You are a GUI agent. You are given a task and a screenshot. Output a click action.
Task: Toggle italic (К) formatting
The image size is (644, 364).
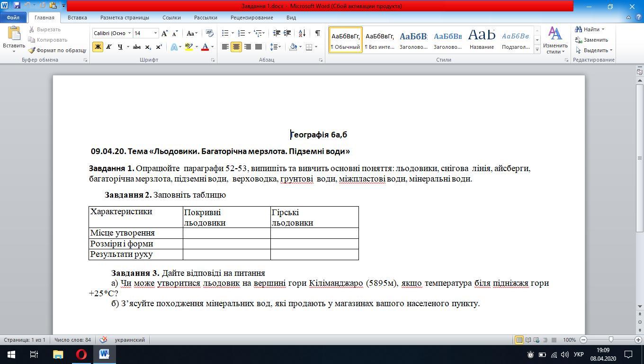click(108, 47)
